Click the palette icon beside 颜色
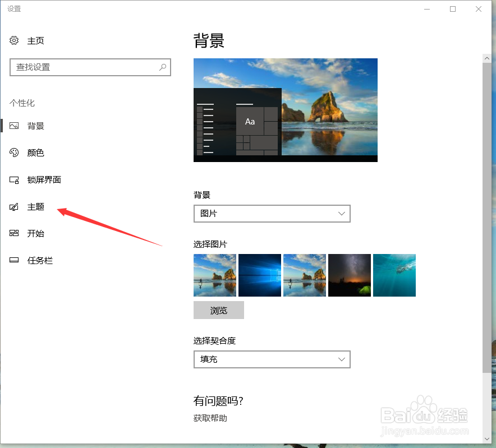The image size is (496, 448). (14, 153)
